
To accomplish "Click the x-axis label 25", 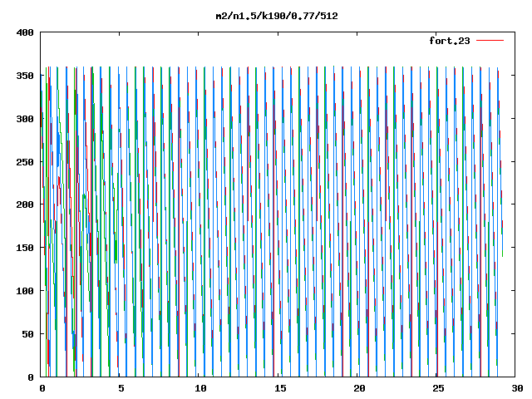I will tap(438, 388).
